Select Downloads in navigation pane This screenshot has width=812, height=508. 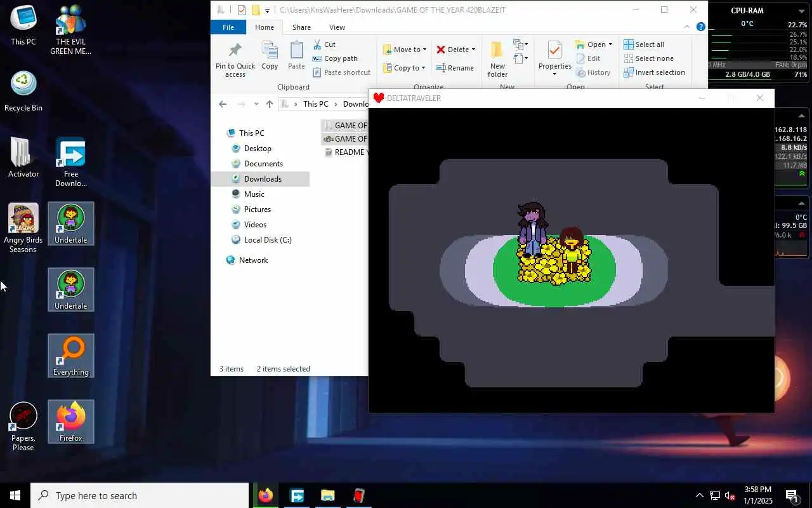pos(263,179)
